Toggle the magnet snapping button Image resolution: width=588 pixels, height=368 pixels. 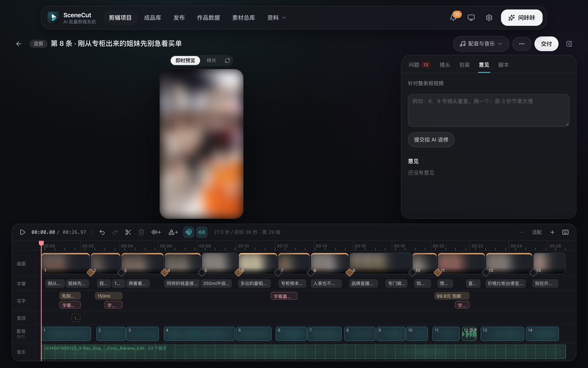point(188,232)
